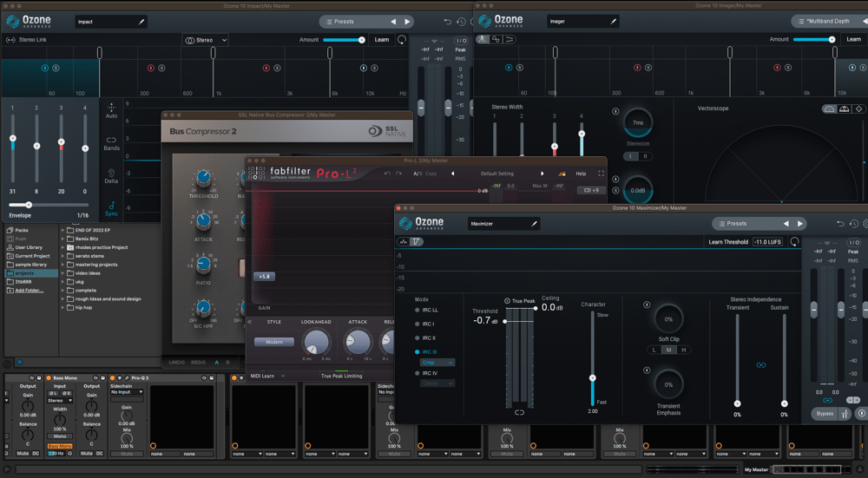Expand the END OF 2023 EP folder

[x=63, y=230]
